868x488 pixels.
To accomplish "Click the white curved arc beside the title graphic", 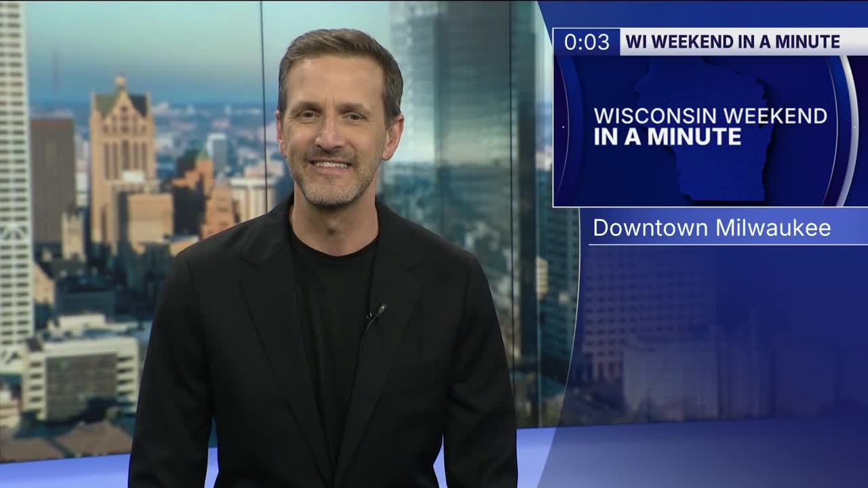I will (850, 129).
